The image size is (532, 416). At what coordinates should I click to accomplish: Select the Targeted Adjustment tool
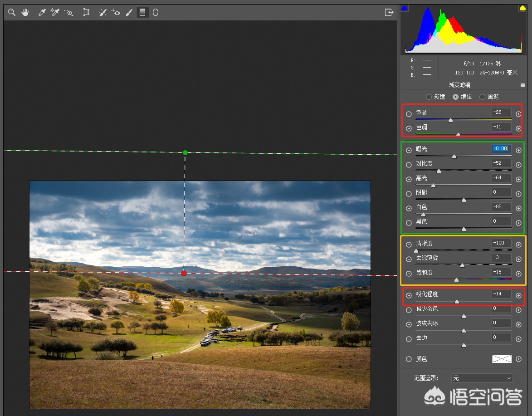68,13
